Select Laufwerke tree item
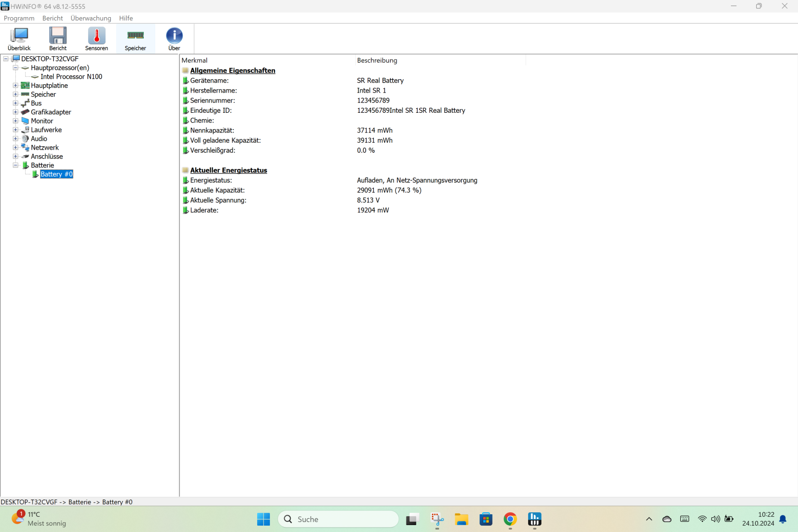Viewport: 798px width, 532px height. pos(46,130)
